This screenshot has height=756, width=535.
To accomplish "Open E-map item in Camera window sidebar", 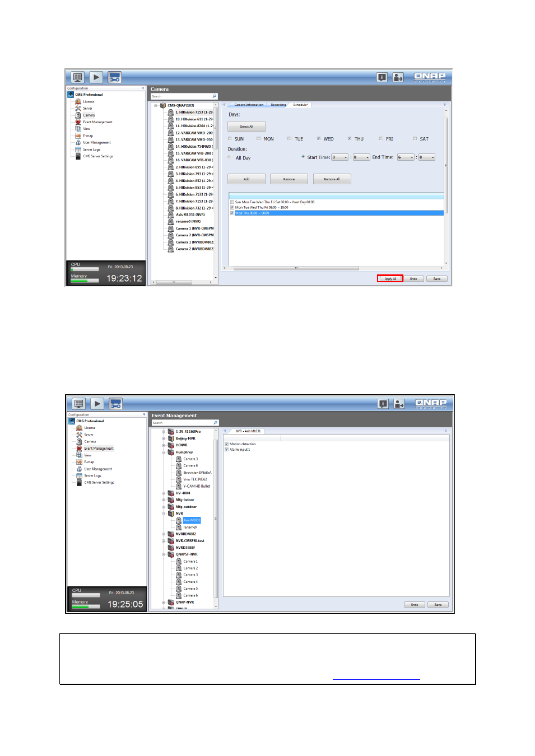I will [x=88, y=136].
